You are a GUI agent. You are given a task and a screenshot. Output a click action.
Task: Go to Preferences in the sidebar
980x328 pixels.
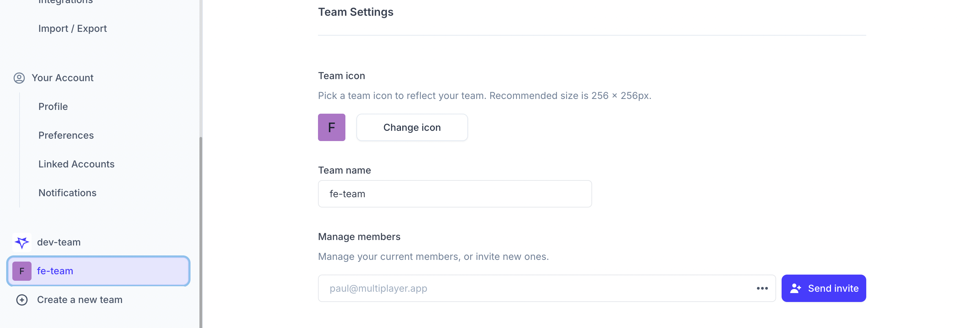(66, 135)
